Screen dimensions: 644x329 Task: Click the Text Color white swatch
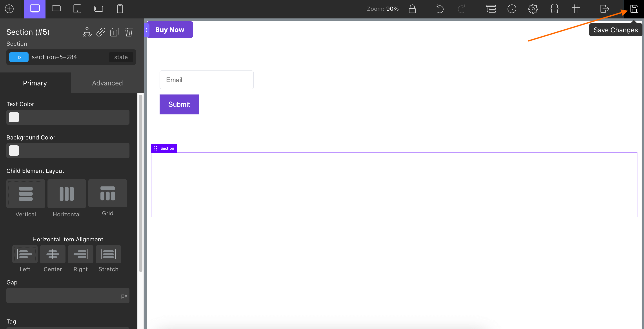click(14, 117)
